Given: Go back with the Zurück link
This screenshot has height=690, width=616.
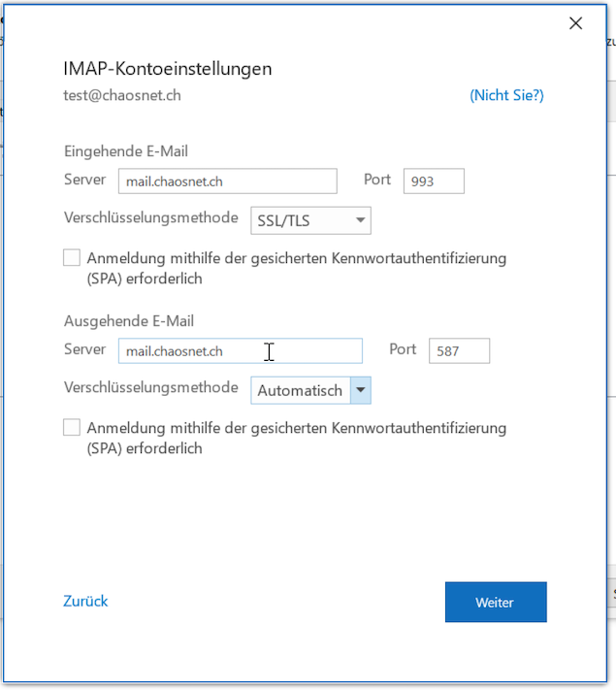Looking at the screenshot, I should coord(85,601).
